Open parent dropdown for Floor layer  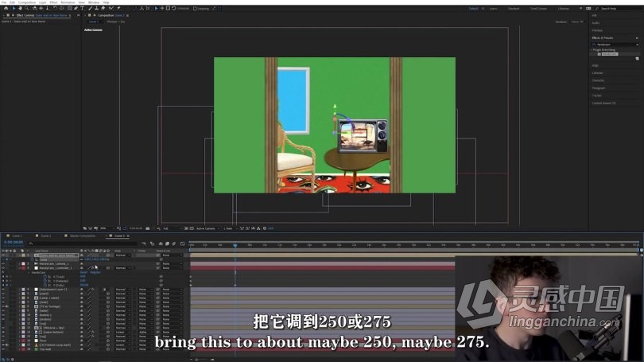click(x=173, y=341)
